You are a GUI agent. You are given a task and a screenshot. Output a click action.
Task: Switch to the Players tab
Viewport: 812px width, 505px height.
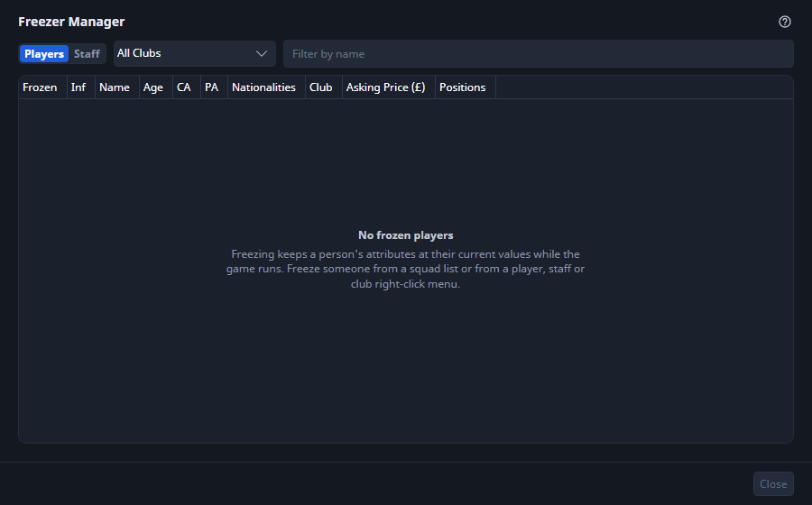44,54
